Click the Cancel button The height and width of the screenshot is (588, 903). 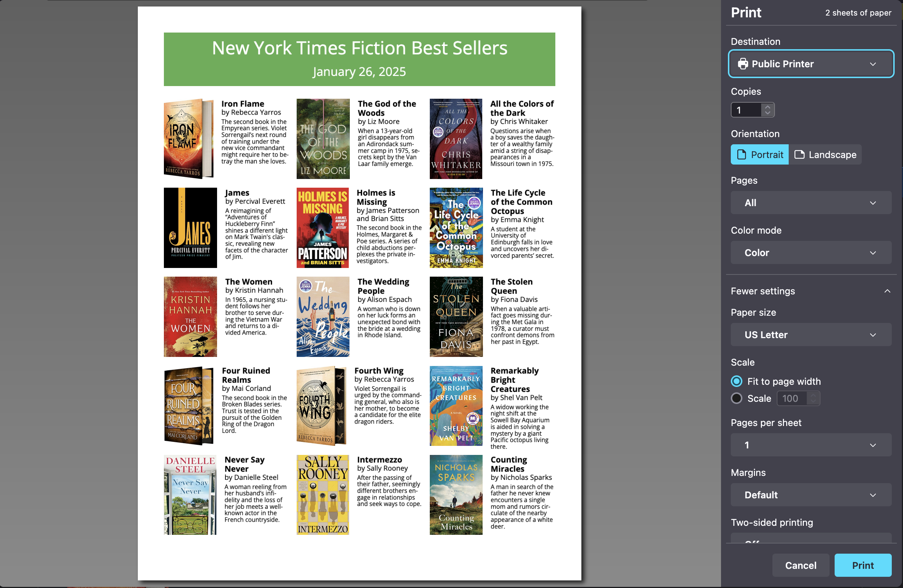(x=800, y=565)
